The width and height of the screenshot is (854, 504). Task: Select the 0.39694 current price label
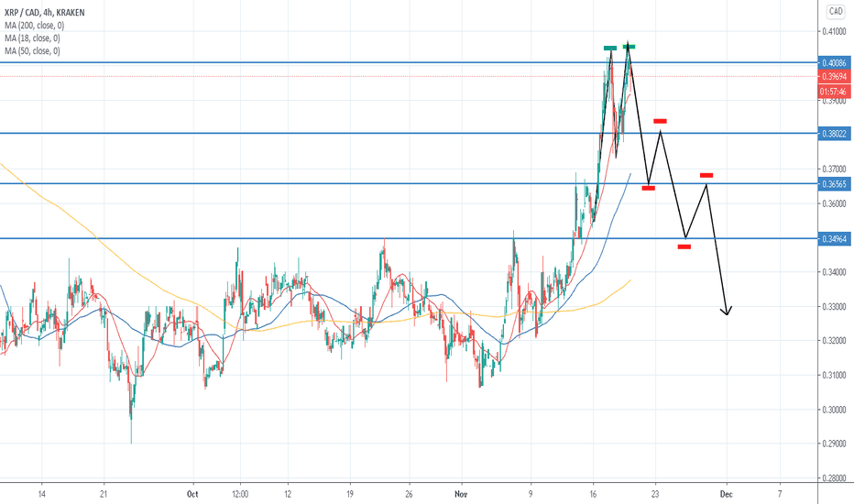pyautogui.click(x=834, y=77)
